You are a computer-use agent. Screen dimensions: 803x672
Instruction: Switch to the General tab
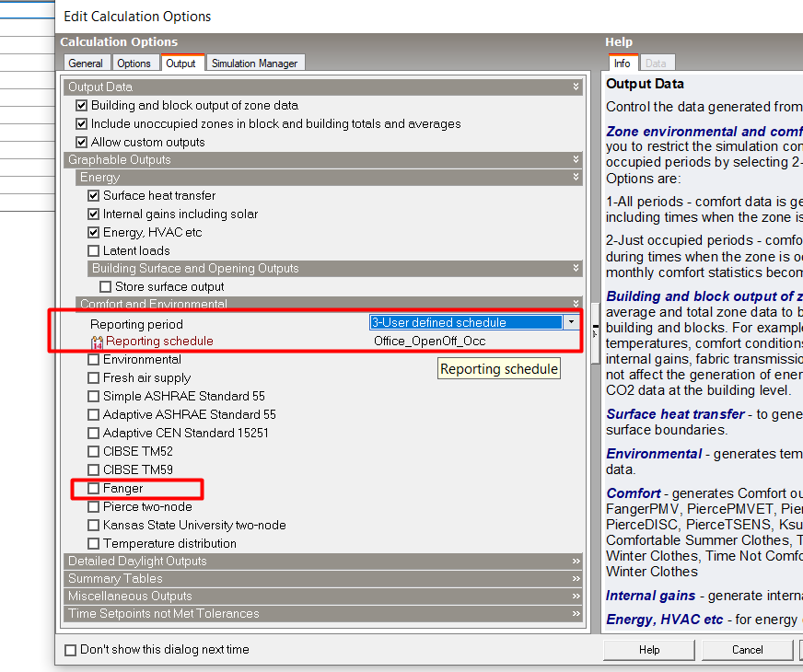click(x=86, y=63)
